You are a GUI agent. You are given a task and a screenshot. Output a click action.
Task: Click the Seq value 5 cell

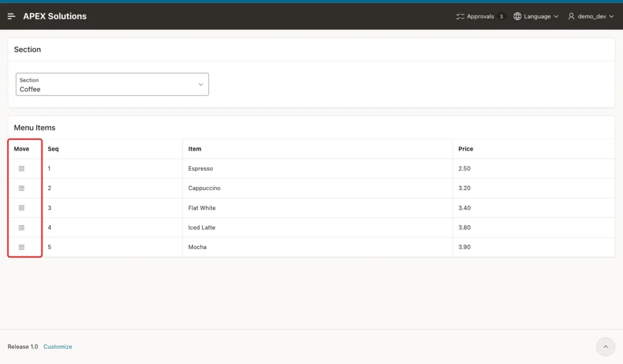click(112, 247)
